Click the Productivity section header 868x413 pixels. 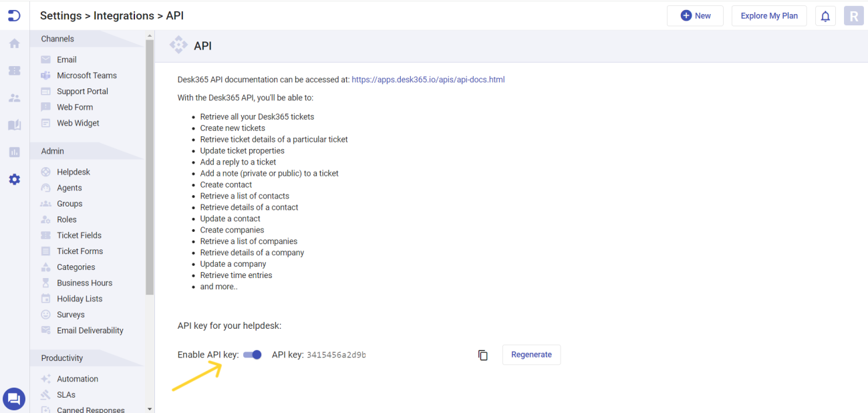pos(87,358)
